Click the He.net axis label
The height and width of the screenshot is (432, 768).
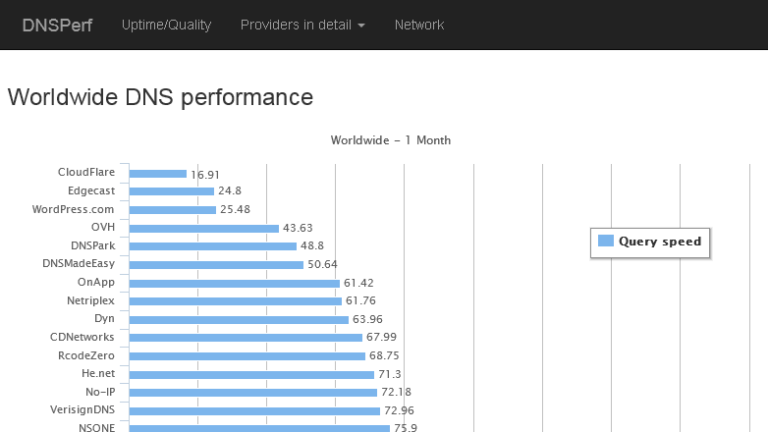click(x=98, y=373)
